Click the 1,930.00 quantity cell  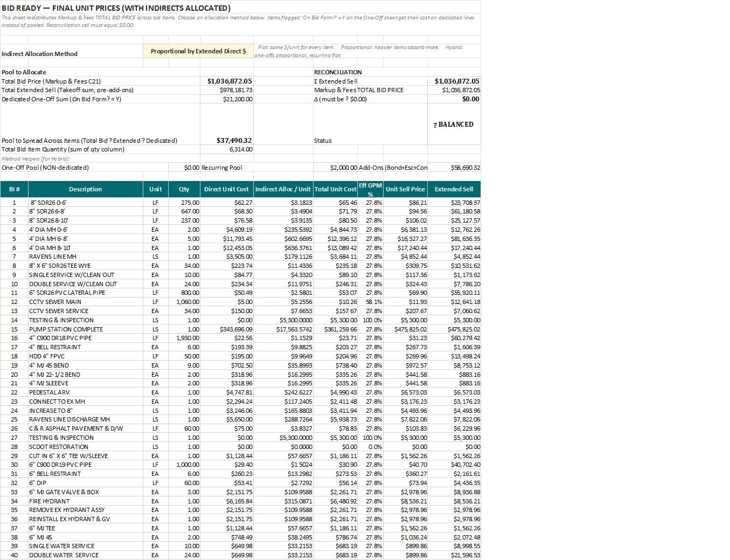(184, 338)
